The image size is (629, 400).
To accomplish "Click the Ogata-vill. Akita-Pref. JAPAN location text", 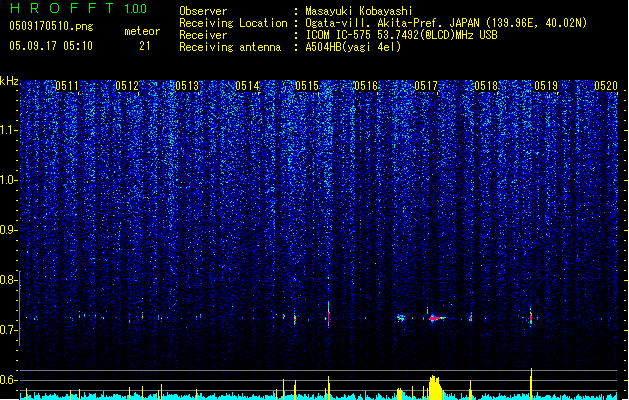I will click(x=446, y=23).
